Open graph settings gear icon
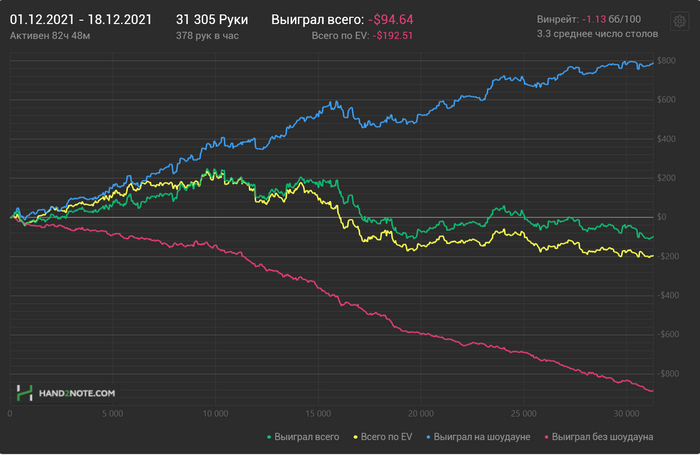The width and height of the screenshot is (700, 455). pos(679,21)
